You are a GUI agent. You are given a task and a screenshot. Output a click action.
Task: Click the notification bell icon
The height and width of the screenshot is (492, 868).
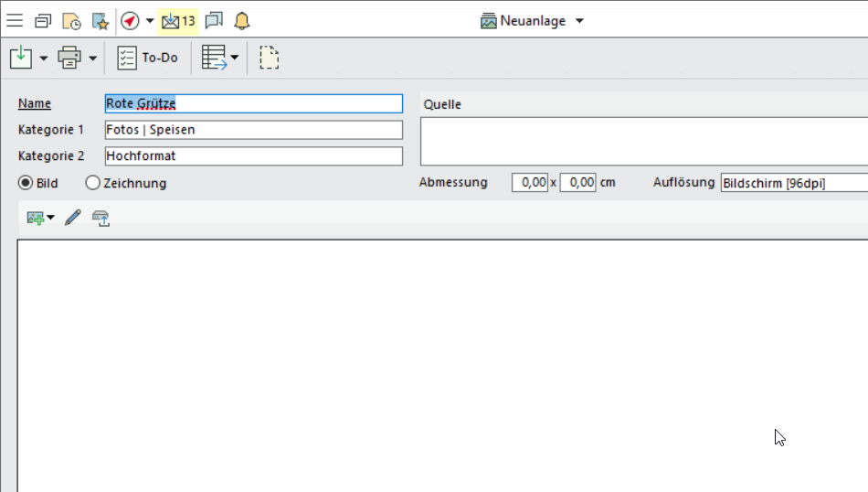click(x=241, y=20)
